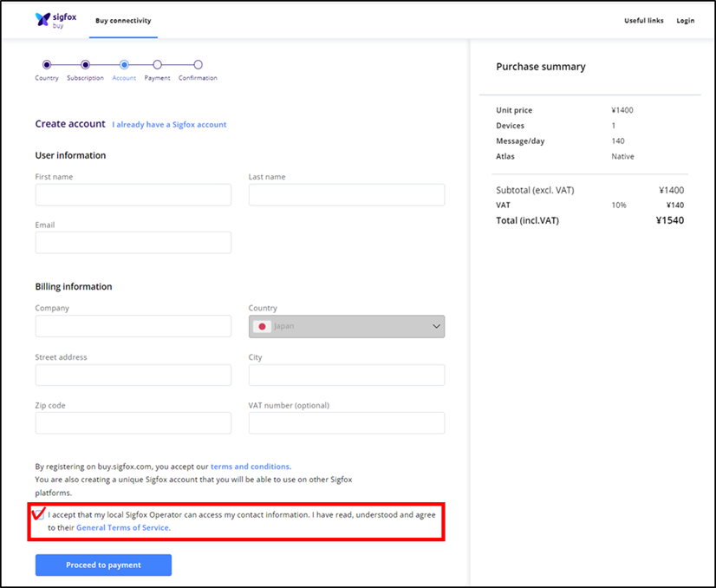Click the Proceed to payment button
Screen dimensions: 716x588
point(104,565)
